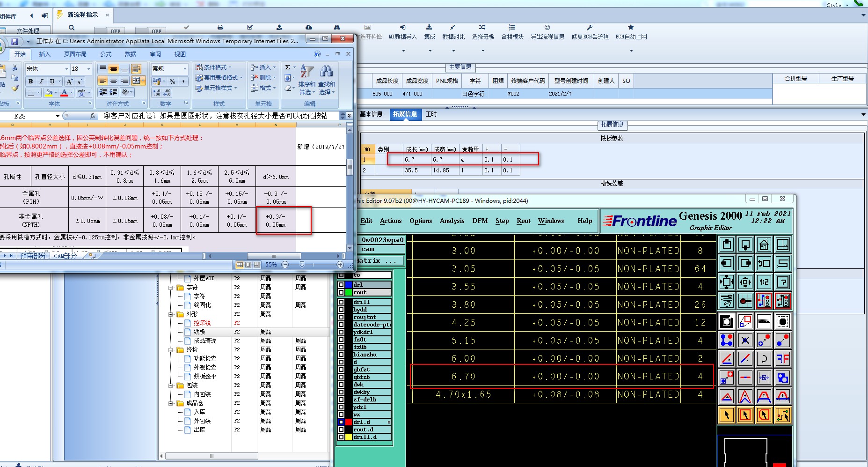Toggle checkbox for drl layer
Screen dimensions: 868x467
click(x=341, y=285)
